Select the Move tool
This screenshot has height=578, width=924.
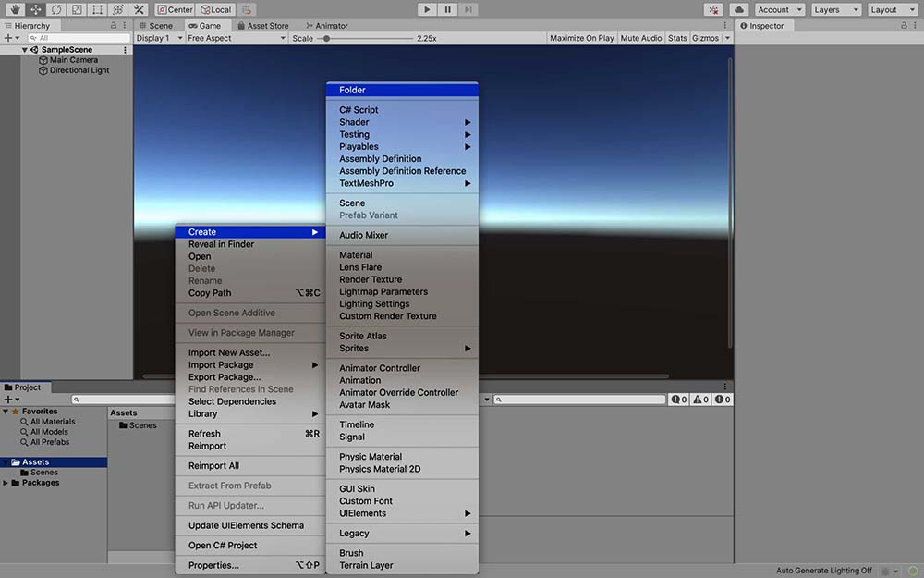point(36,9)
